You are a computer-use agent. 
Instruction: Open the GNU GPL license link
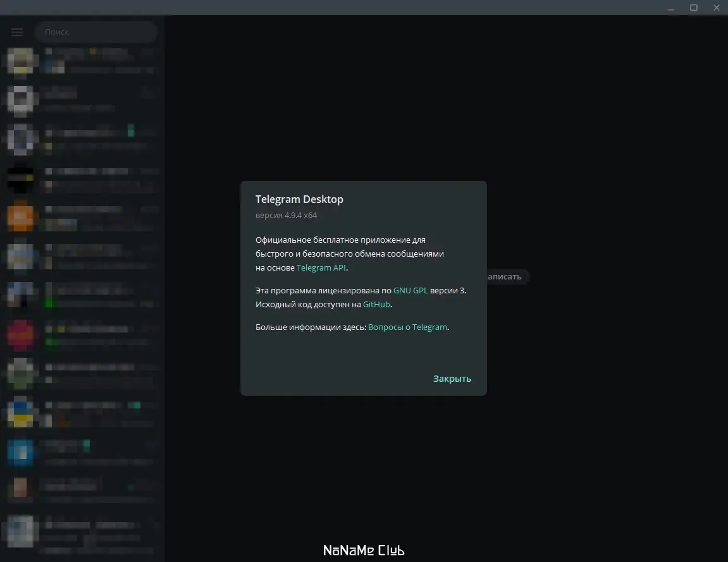tap(410, 291)
